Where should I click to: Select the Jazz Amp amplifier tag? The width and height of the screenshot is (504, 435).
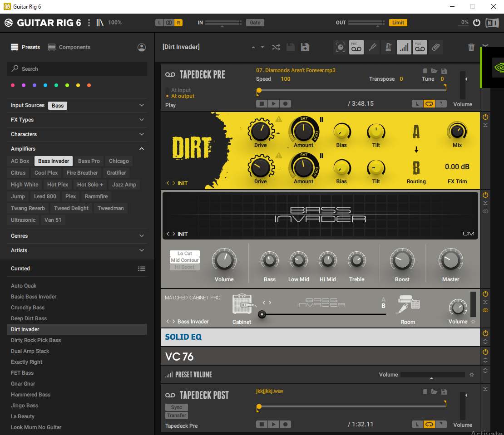124,185
